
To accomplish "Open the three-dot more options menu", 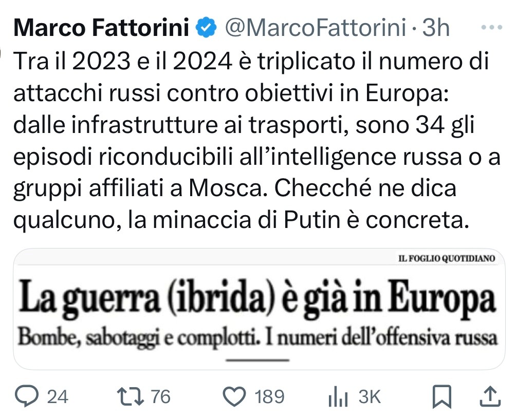I will click(493, 28).
